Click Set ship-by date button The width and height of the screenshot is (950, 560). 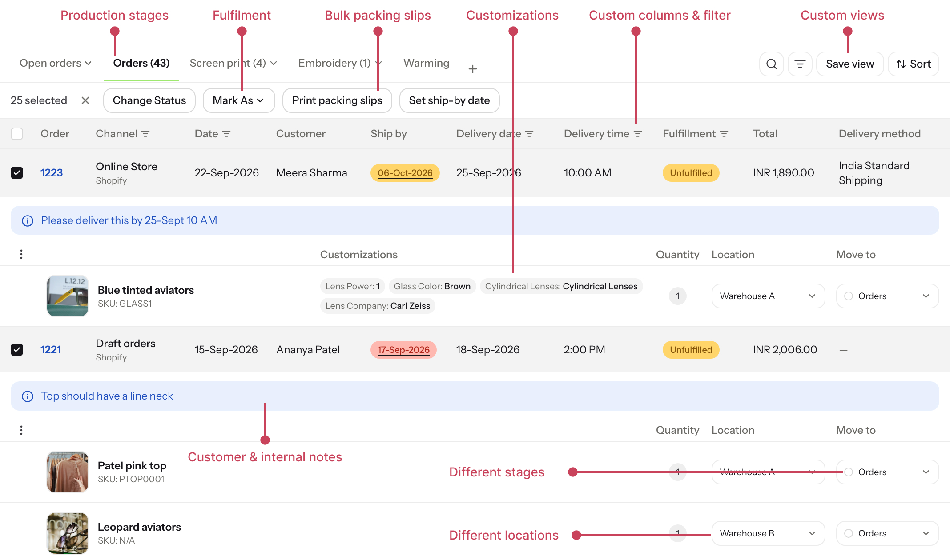coord(449,100)
